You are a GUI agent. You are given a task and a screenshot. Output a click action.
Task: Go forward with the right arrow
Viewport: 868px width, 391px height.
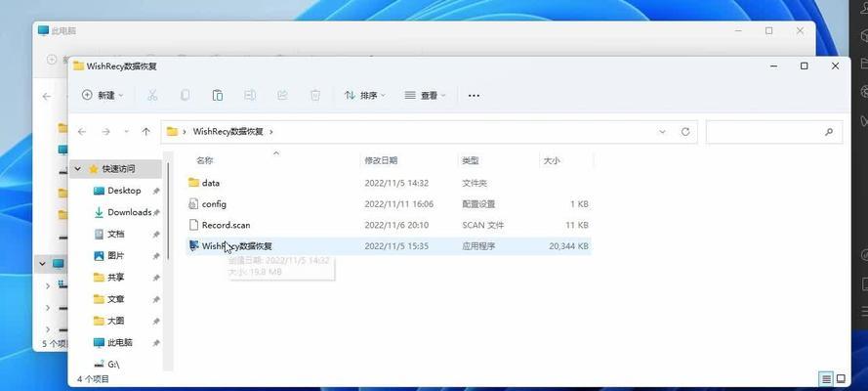pos(105,132)
